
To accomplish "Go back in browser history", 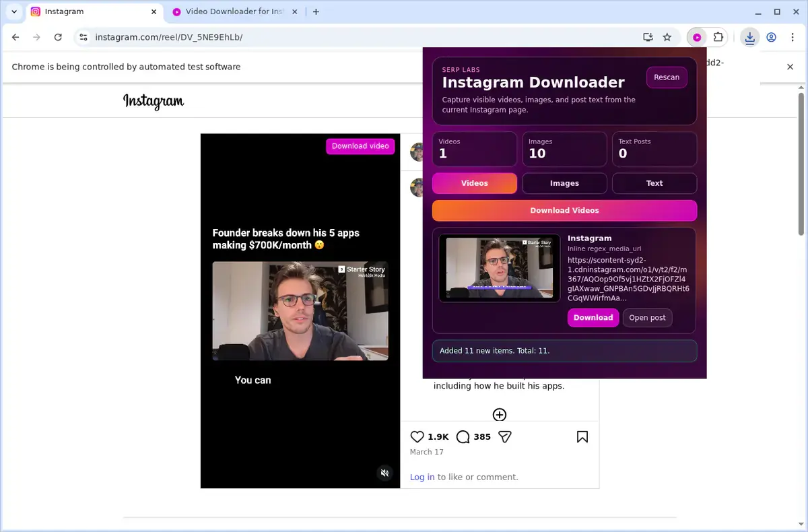I will coord(16,37).
